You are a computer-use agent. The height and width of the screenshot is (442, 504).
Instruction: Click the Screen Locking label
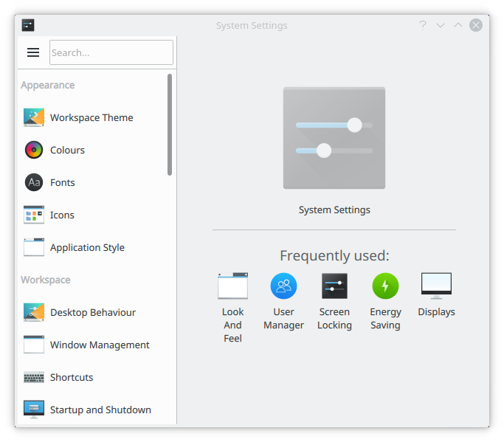334,318
